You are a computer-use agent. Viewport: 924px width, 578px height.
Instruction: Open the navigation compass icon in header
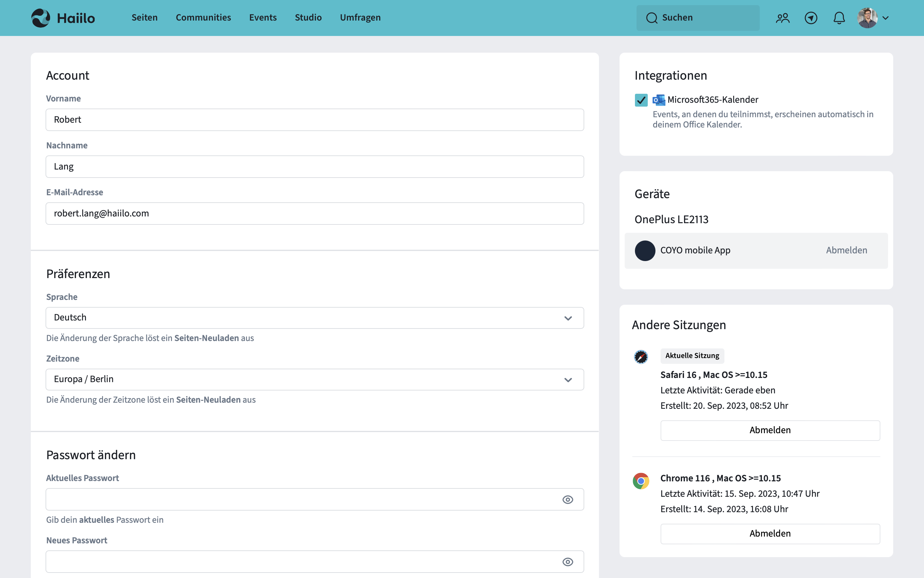[x=811, y=18]
